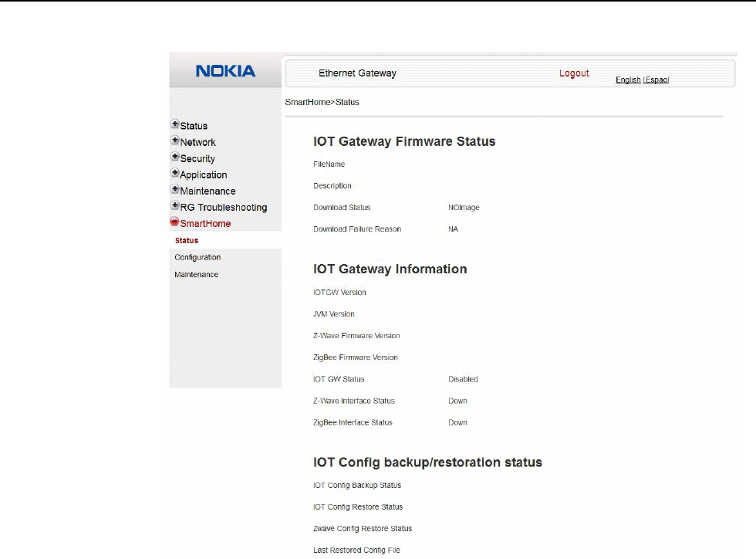This screenshot has height=559, width=756.
Task: Open the top-level Maintenance section
Action: point(208,191)
